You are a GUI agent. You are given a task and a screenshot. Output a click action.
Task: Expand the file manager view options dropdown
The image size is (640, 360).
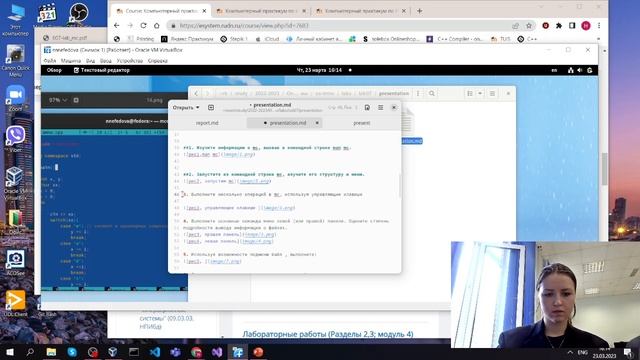tap(480, 93)
